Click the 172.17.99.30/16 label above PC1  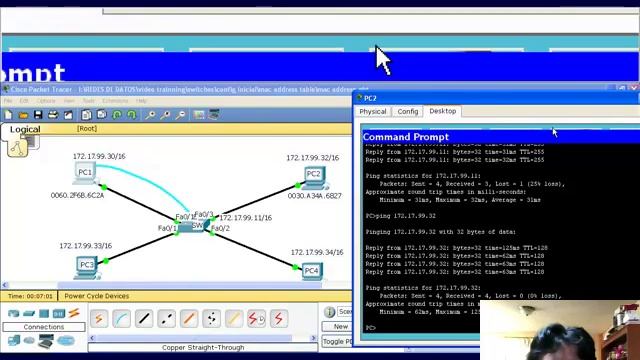tap(99, 156)
